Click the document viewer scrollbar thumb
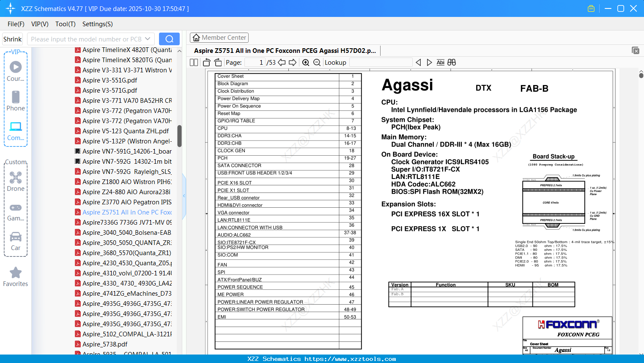This screenshot has width=644, height=363. point(641,76)
